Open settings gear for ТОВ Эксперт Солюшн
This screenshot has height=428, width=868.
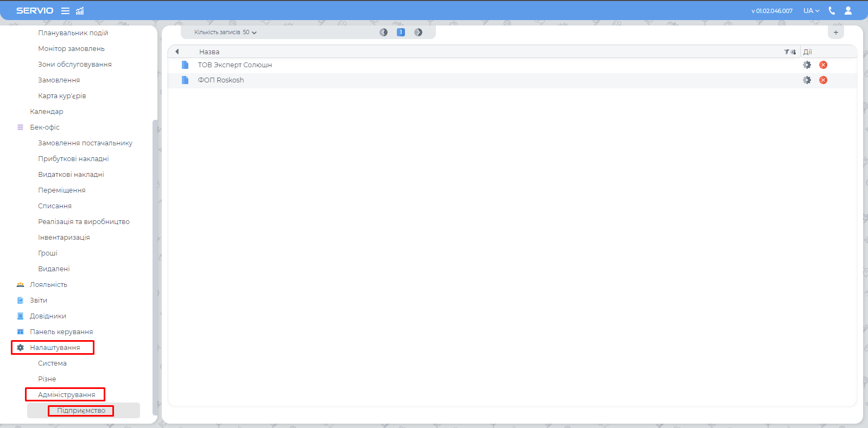tap(807, 65)
